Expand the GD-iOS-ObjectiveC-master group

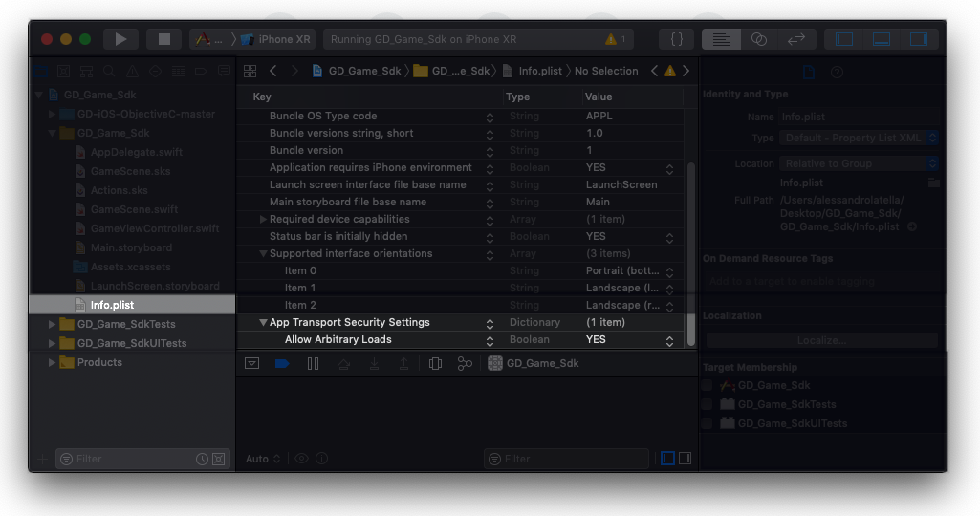pyautogui.click(x=52, y=115)
